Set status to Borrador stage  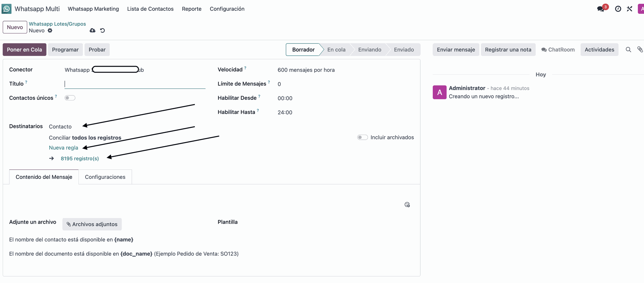click(x=303, y=50)
